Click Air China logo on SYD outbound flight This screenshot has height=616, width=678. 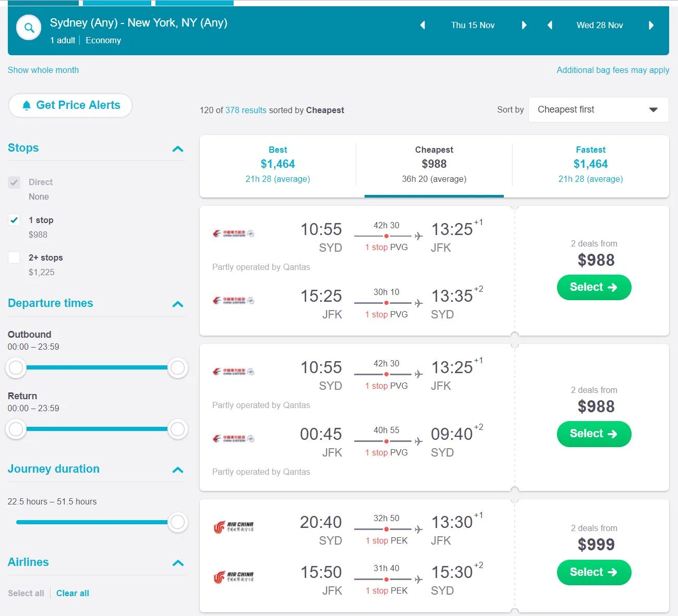[233, 527]
